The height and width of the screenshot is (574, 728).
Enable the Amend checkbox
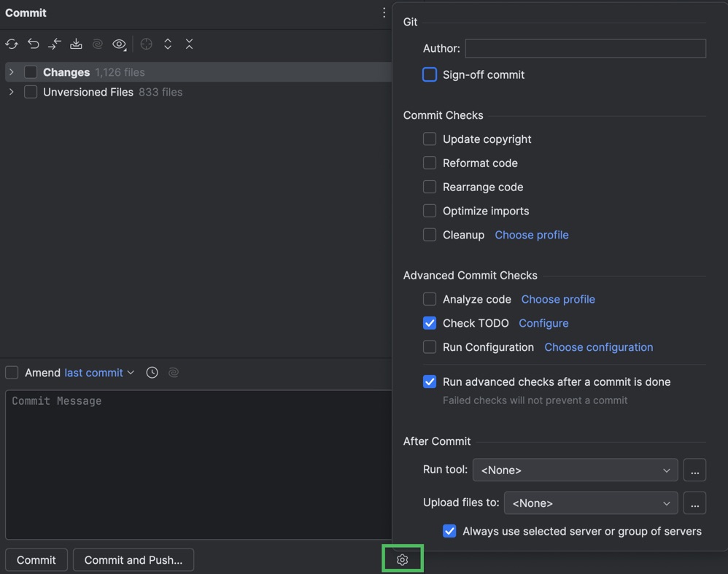pyautogui.click(x=12, y=373)
